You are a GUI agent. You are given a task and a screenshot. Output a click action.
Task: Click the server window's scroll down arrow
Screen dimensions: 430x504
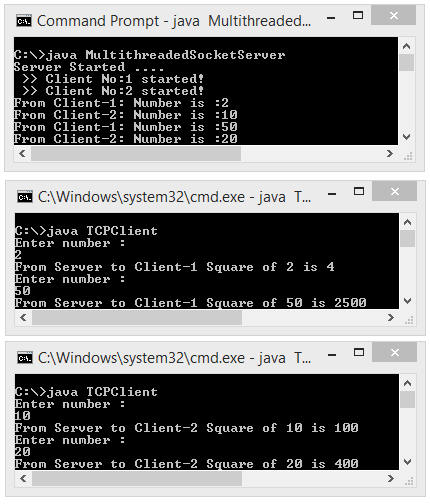[406, 137]
